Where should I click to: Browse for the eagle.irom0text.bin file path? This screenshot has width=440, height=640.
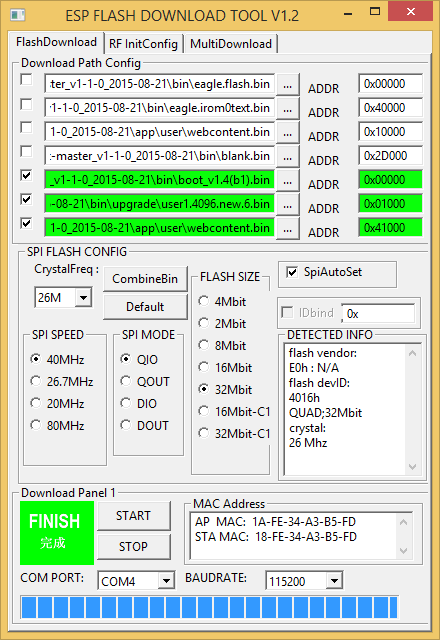(288, 109)
